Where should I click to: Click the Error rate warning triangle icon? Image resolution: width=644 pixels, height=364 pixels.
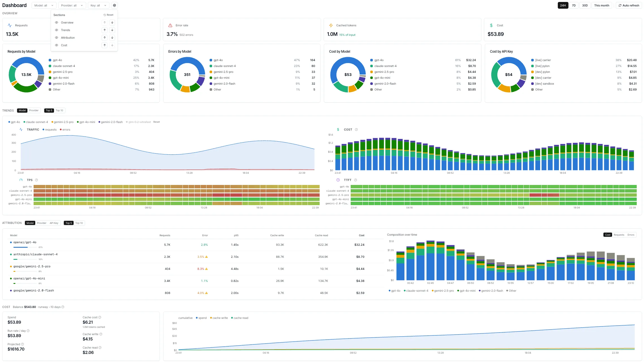[170, 25]
